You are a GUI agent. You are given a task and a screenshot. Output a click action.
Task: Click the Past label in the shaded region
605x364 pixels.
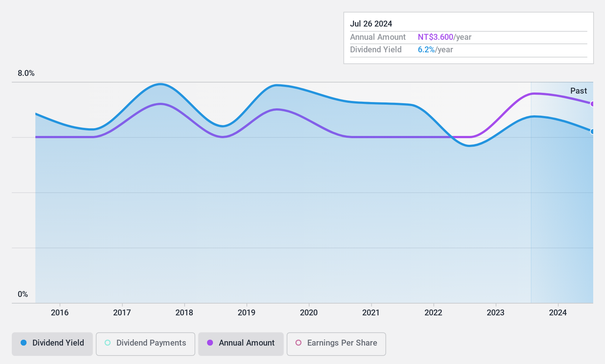[578, 91]
